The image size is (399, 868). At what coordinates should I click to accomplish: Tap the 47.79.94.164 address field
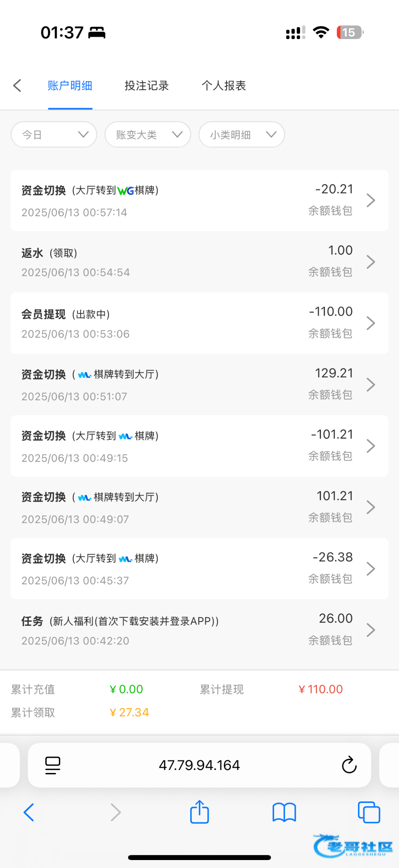(199, 765)
